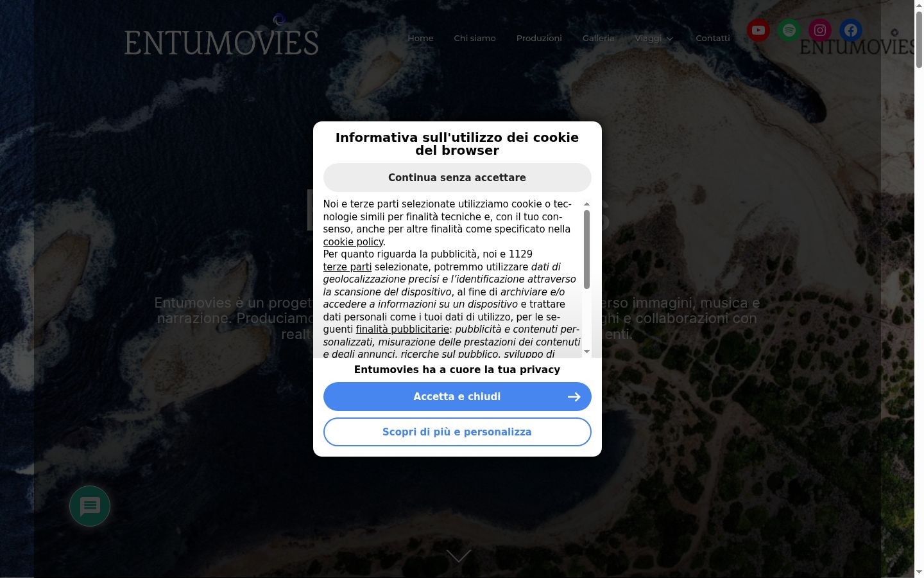Image resolution: width=924 pixels, height=578 pixels.
Task: Open the terze parti link
Action: coord(347,267)
